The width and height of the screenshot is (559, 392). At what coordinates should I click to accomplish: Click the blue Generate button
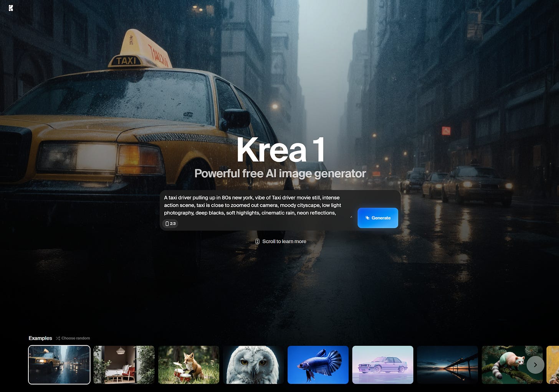coord(378,218)
